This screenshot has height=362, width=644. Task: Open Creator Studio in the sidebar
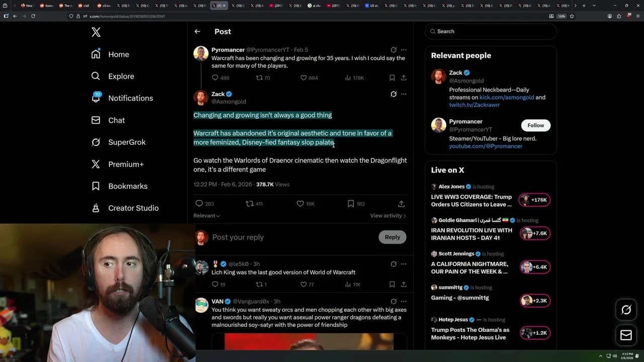click(x=125, y=208)
